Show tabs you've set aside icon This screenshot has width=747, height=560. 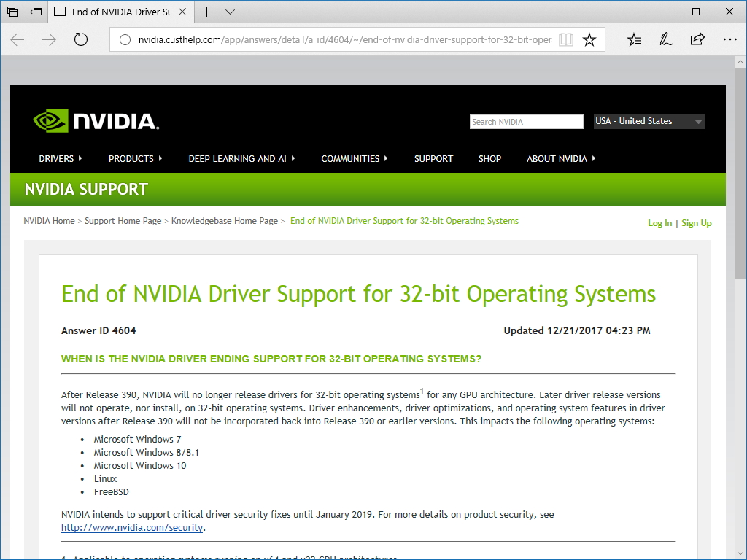13,12
